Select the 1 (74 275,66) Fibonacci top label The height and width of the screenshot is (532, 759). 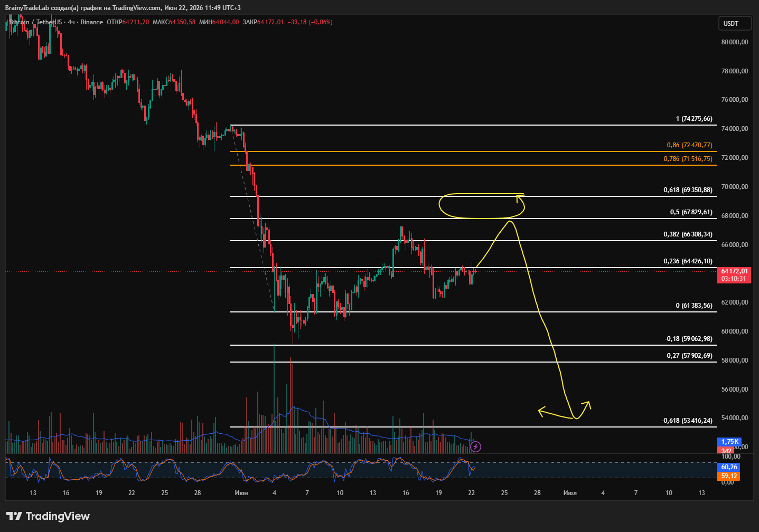pyautogui.click(x=694, y=119)
